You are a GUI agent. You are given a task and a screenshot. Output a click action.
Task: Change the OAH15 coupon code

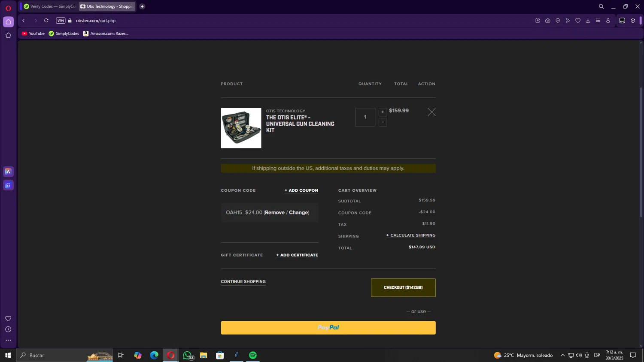[298, 213]
